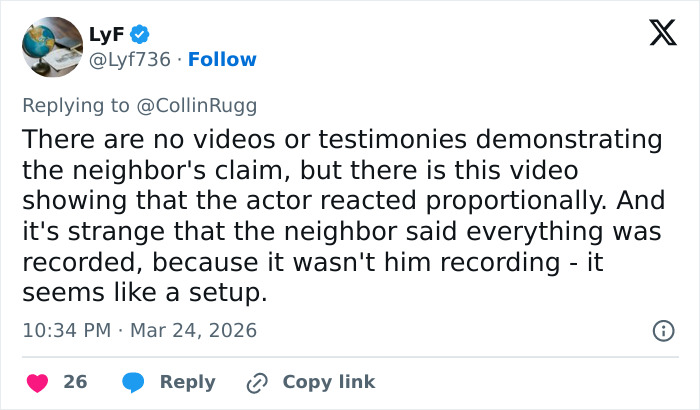Click the 10:34 PM time

66,330
